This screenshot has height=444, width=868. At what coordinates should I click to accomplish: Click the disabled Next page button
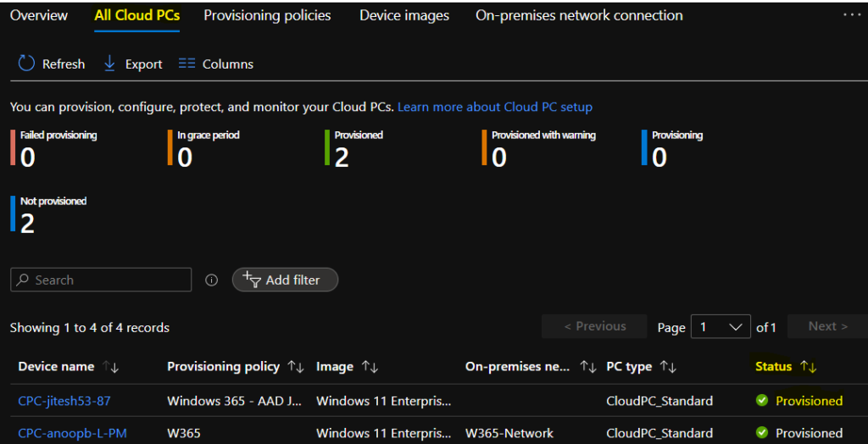pos(827,326)
